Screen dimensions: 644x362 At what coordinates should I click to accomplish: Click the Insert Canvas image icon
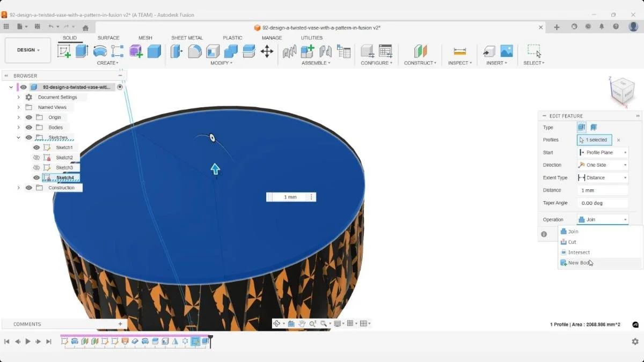click(x=507, y=51)
